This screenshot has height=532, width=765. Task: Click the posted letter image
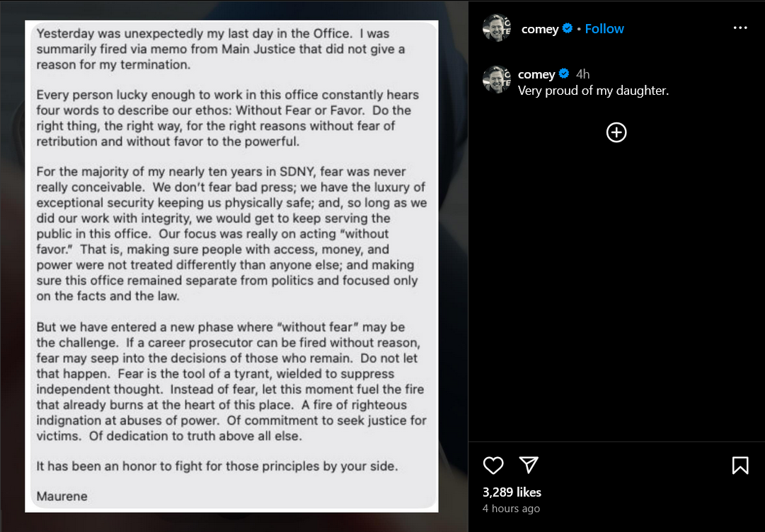(x=231, y=266)
